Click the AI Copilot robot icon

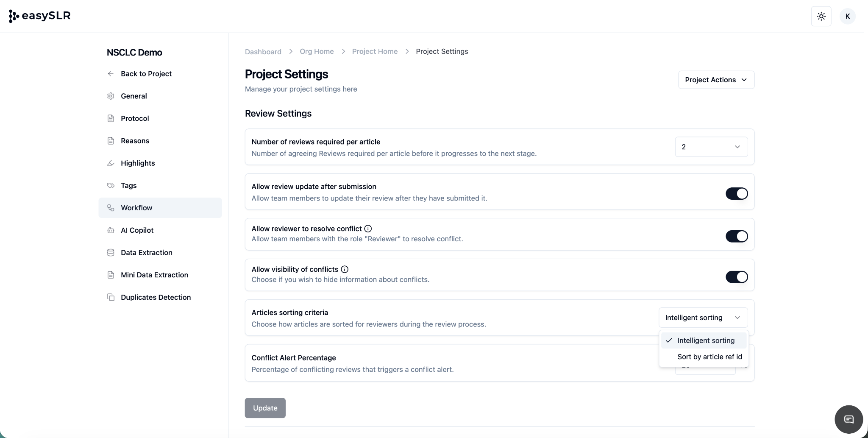[x=111, y=230]
